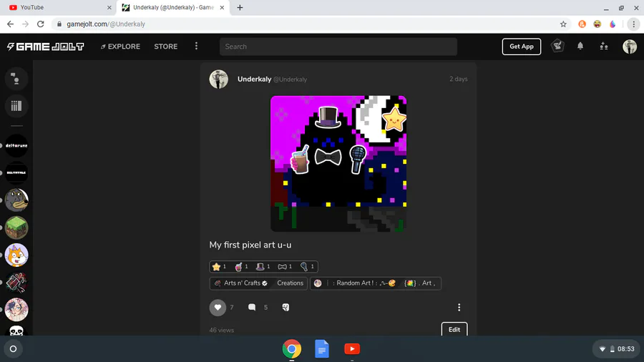Reload the page
Screen dimensions: 644x362
40,24
